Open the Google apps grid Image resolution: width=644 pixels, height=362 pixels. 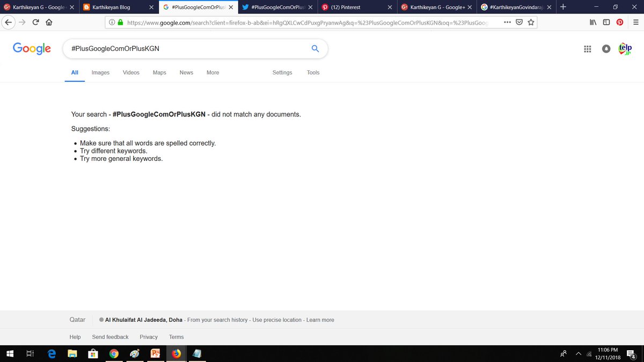pos(587,49)
